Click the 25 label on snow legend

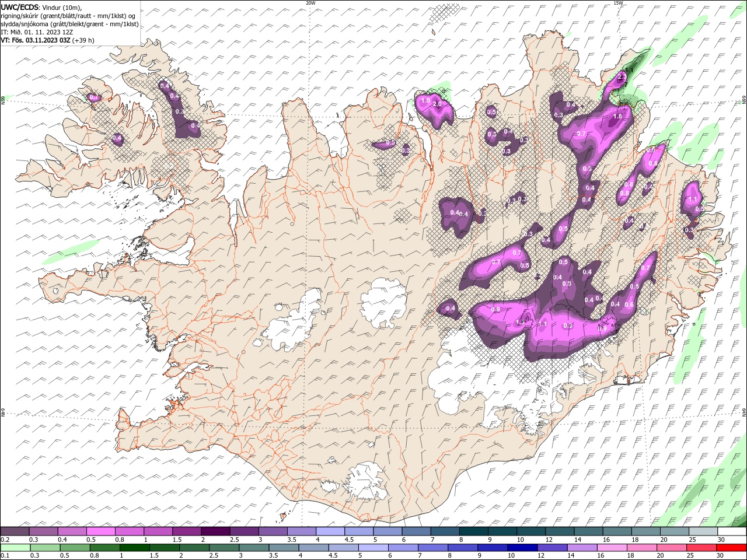click(x=693, y=540)
